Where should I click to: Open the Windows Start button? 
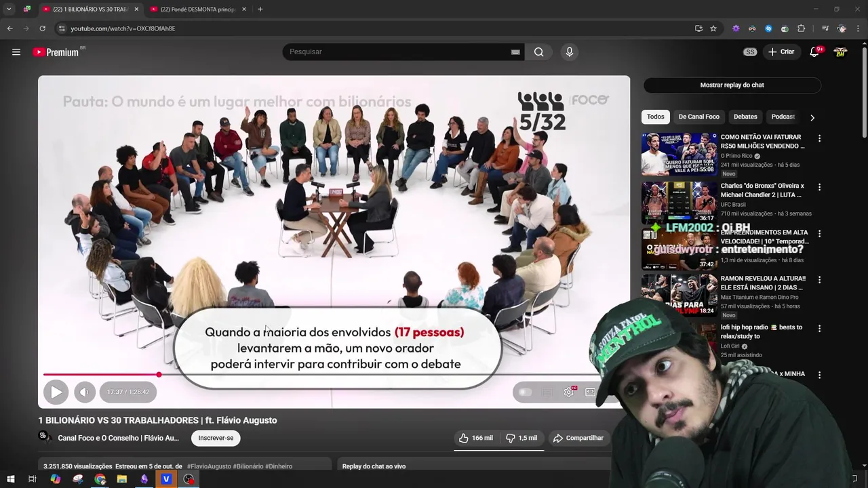tap(10, 479)
